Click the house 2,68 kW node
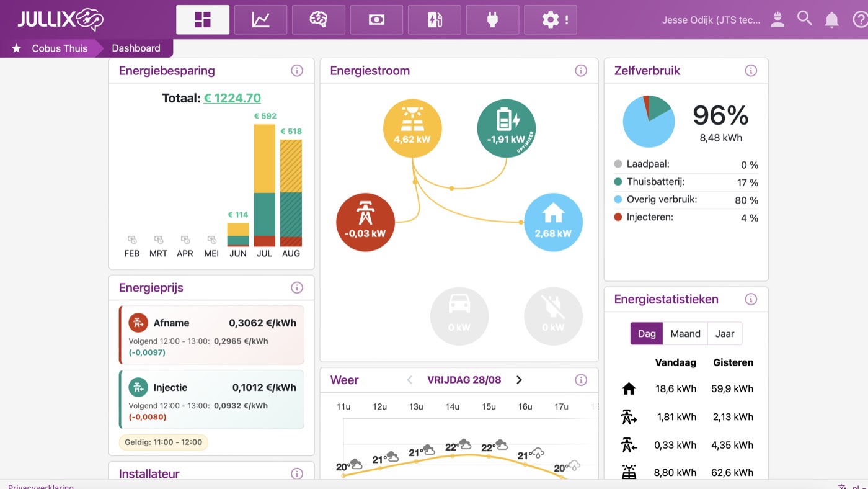The image size is (868, 489). point(554,222)
